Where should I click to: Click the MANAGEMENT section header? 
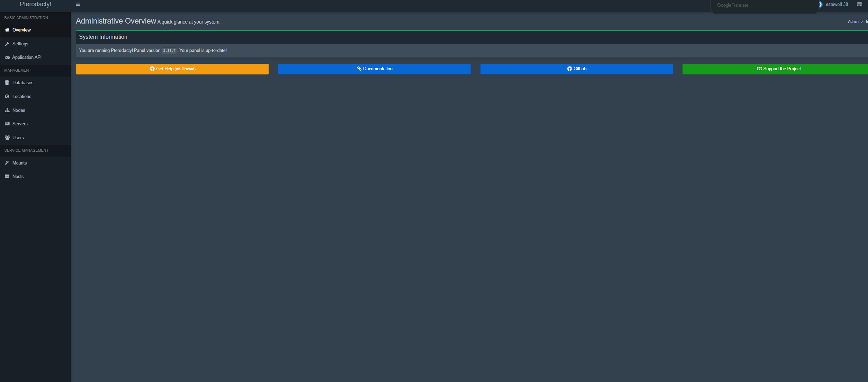18,70
